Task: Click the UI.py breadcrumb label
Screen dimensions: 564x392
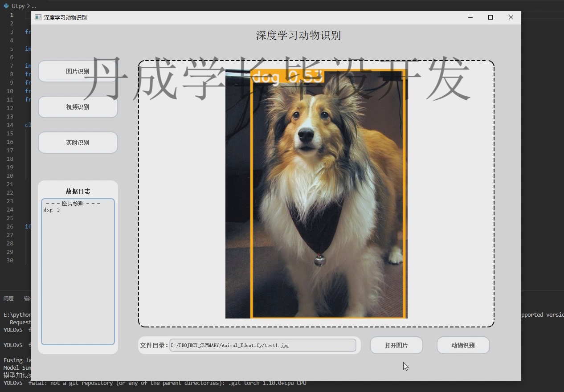Action: tap(17, 6)
